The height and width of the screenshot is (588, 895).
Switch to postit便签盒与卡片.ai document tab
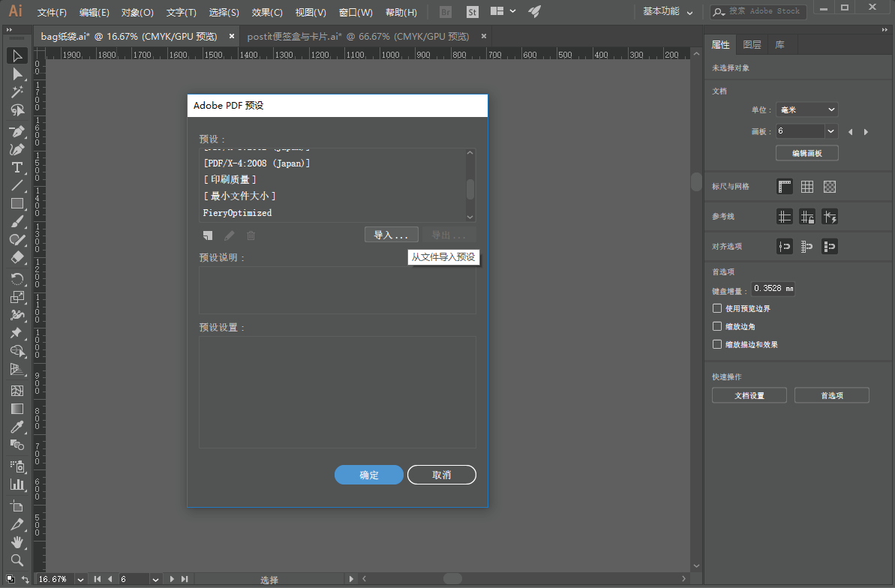(x=358, y=37)
